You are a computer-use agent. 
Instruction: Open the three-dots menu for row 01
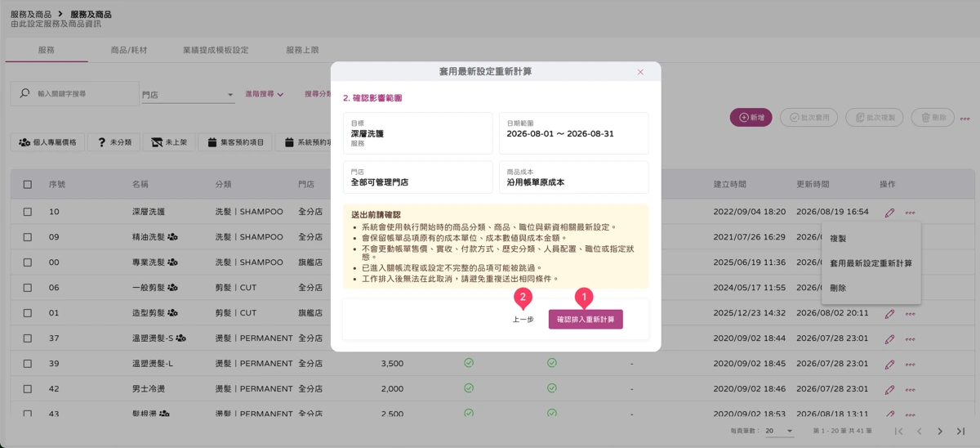click(x=910, y=314)
